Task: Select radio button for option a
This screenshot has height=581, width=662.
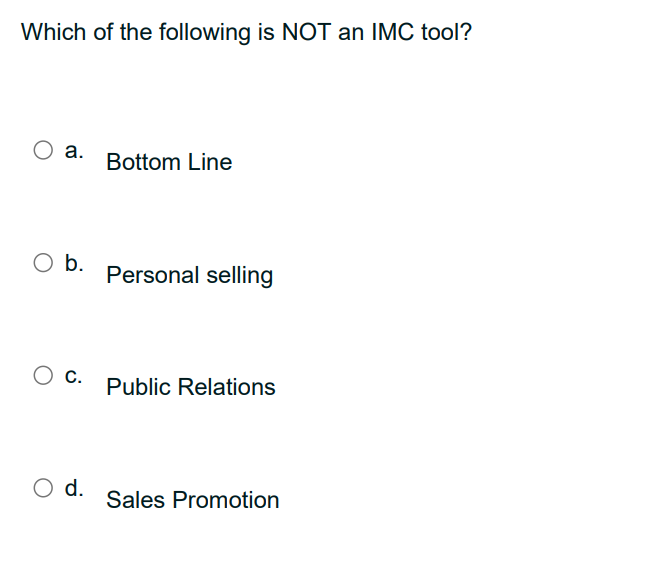Action: tap(43, 150)
